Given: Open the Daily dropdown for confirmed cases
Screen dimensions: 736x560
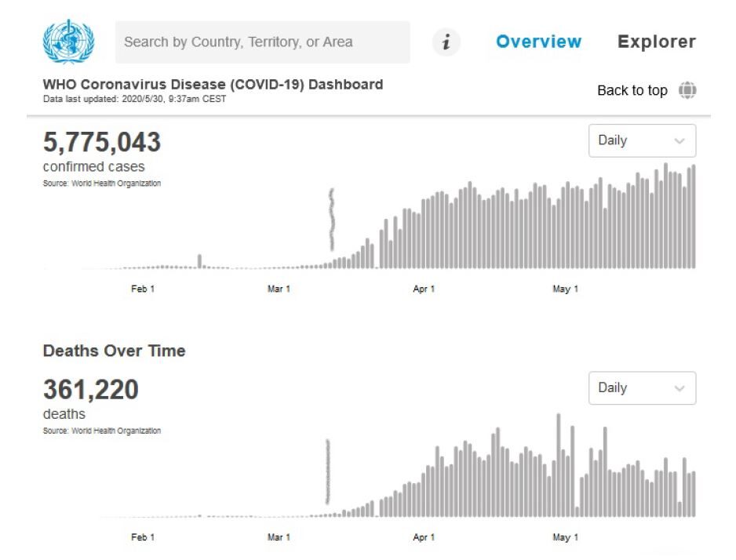Looking at the screenshot, I should pyautogui.click(x=642, y=140).
